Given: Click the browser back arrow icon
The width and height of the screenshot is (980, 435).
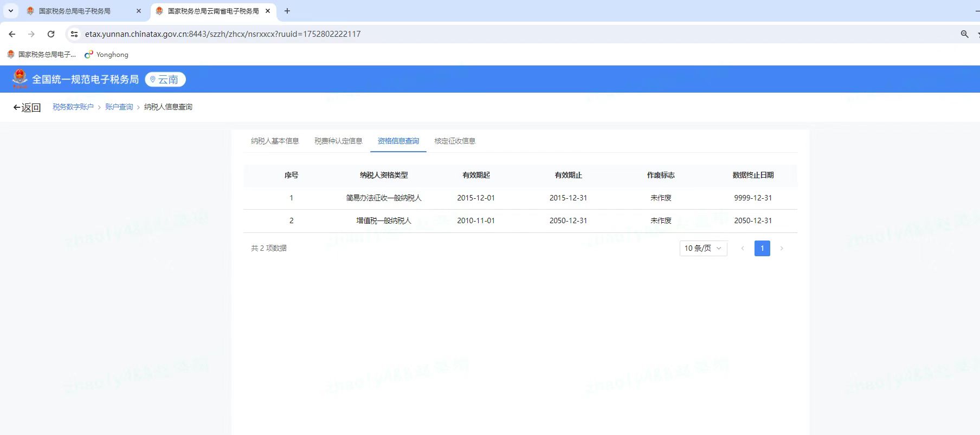Looking at the screenshot, I should [x=12, y=34].
